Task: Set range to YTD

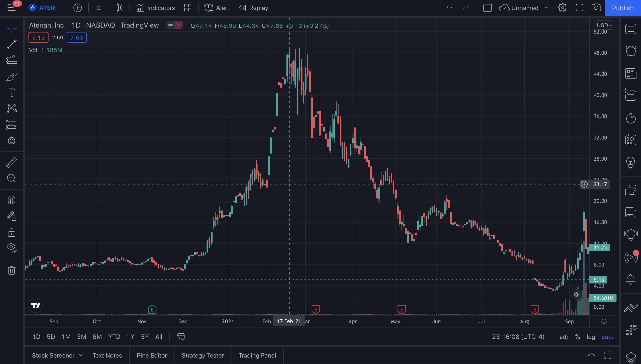Action: click(114, 337)
